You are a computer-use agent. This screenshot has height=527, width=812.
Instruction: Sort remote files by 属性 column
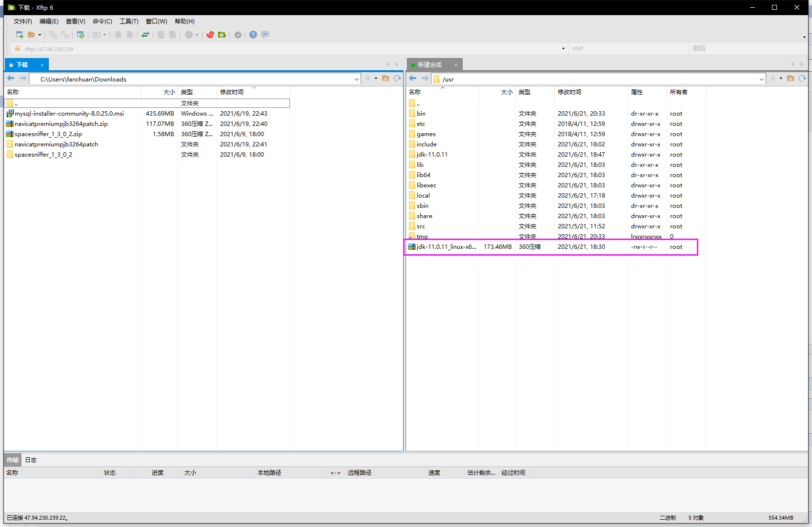tap(647, 92)
